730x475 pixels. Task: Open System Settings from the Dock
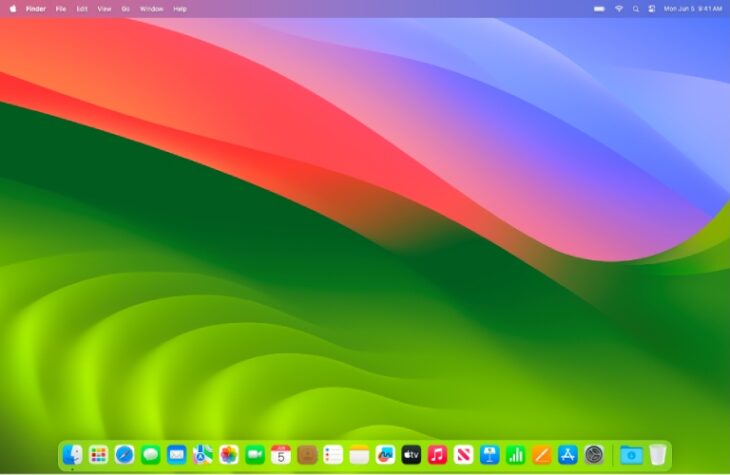[x=594, y=455]
